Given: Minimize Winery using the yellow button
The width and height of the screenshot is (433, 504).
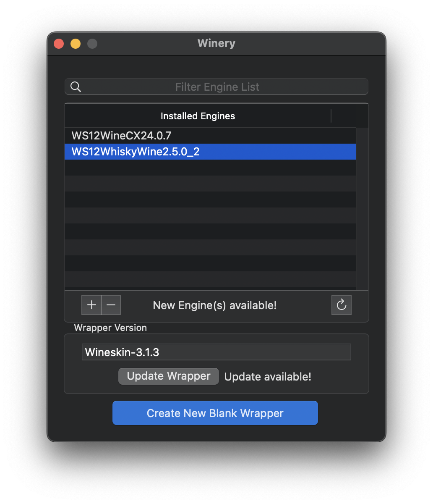Looking at the screenshot, I should click(x=76, y=44).
